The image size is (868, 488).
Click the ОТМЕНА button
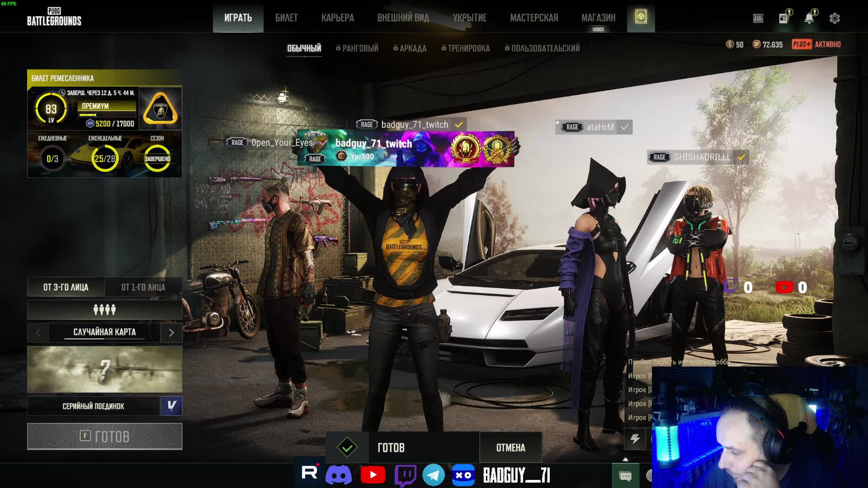tap(510, 448)
